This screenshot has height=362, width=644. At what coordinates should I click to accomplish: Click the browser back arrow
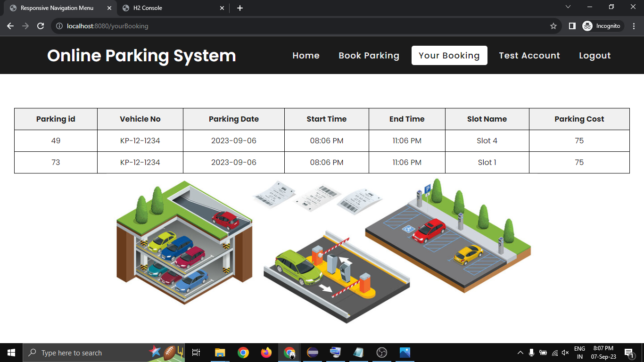[x=10, y=26]
